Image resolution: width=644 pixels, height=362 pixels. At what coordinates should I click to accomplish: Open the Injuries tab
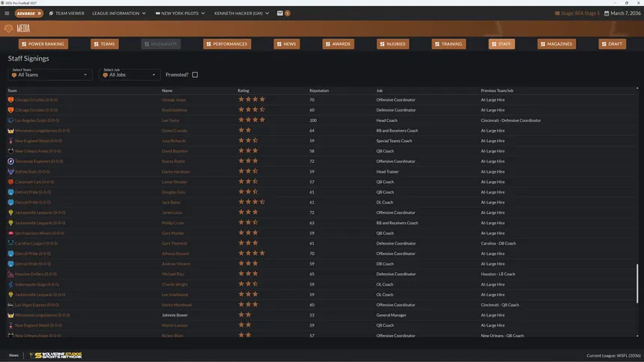coord(392,44)
